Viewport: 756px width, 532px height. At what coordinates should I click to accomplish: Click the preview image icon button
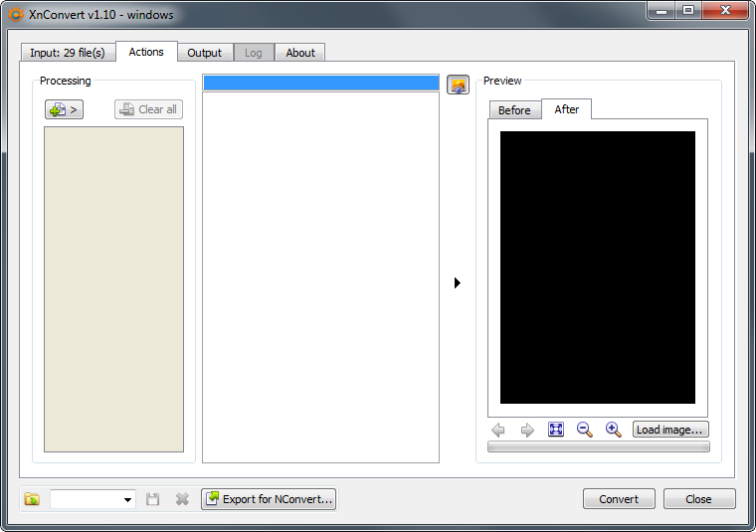coord(458,85)
